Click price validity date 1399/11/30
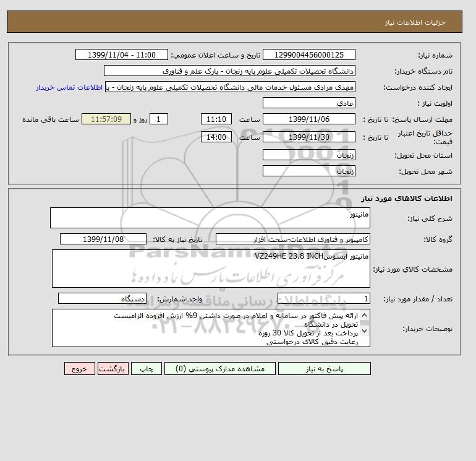The height and width of the screenshot is (461, 476). pos(308,137)
